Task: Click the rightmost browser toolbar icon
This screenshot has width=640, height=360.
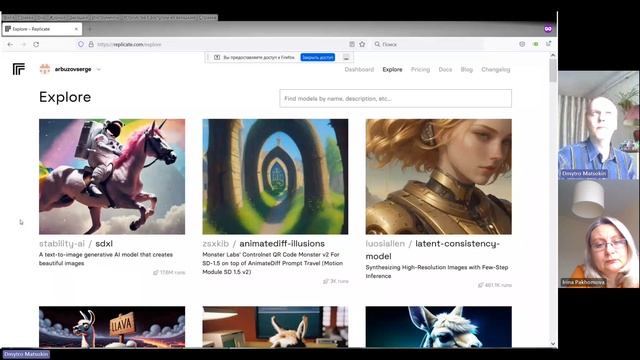Action: pyautogui.click(x=549, y=44)
